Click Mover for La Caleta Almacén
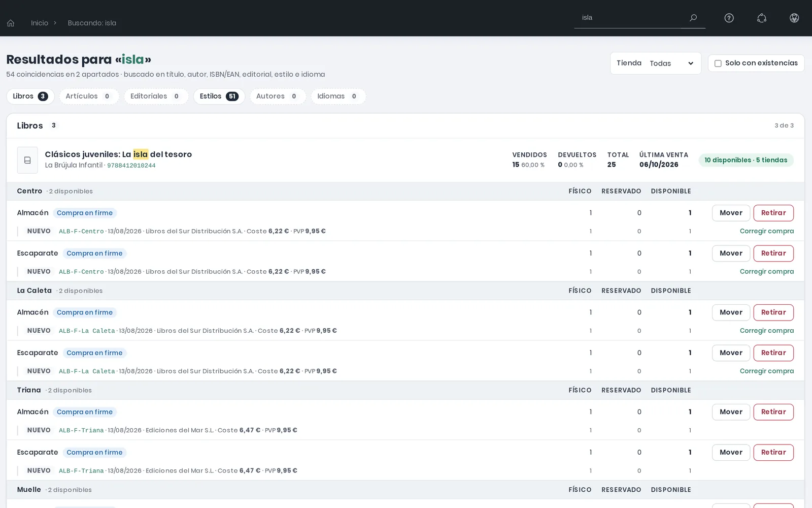This screenshot has width=812, height=508. pos(731,312)
